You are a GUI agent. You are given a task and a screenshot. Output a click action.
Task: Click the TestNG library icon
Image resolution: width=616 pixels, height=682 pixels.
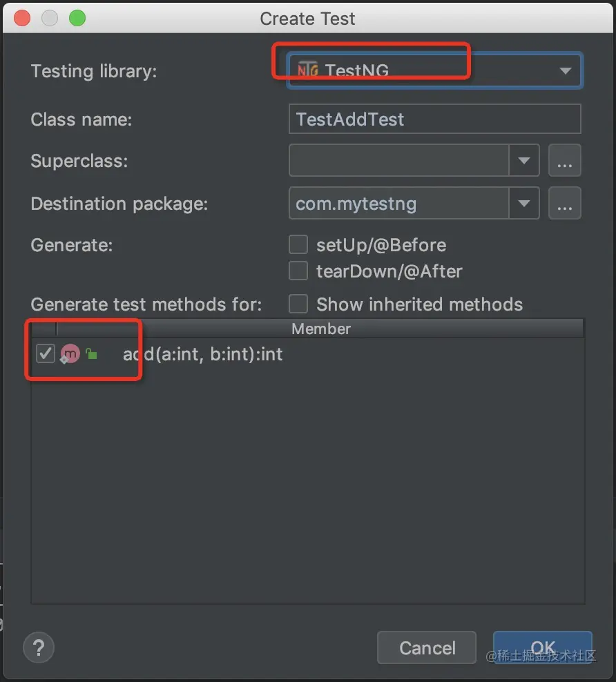[308, 70]
